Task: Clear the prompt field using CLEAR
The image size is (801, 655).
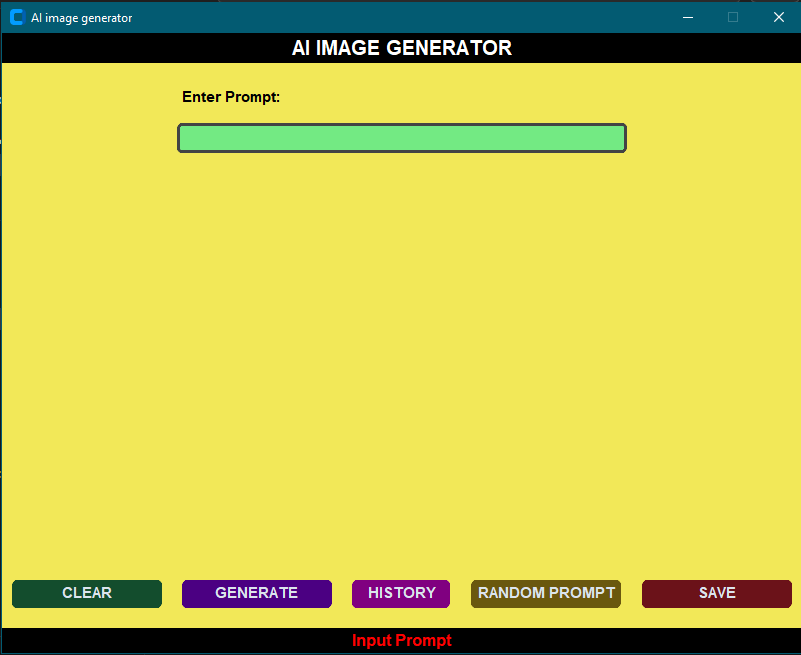Action: pyautogui.click(x=86, y=593)
